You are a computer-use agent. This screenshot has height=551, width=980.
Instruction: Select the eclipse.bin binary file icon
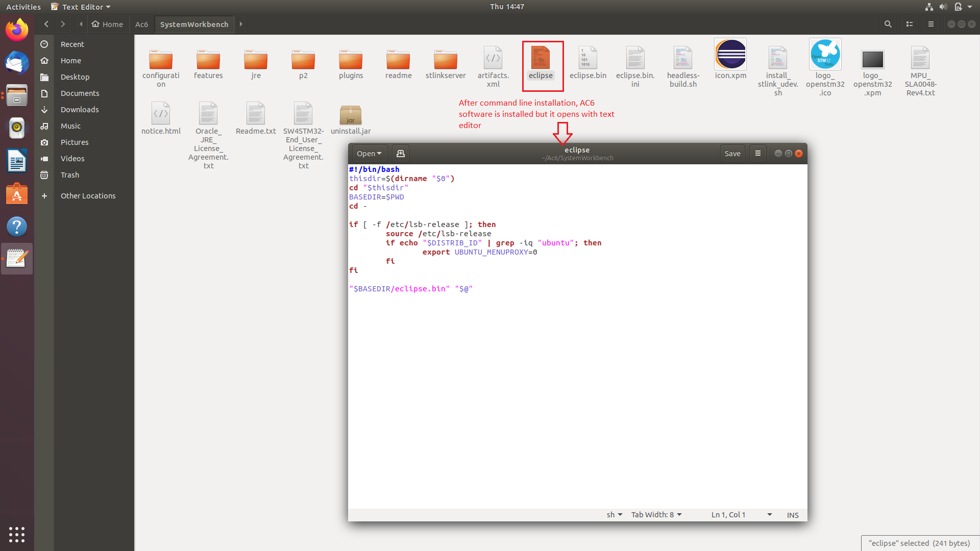[587, 58]
